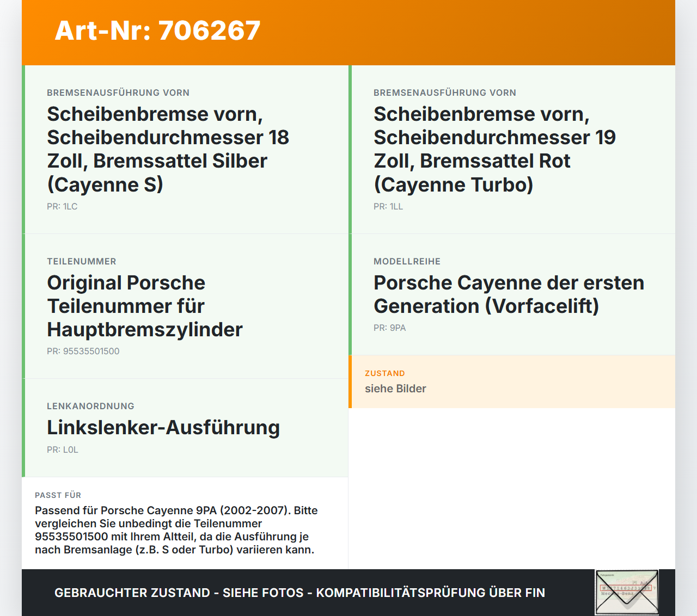Viewport: 697px width, 616px height.
Task: Click PR code 1LL
Action: tap(388, 206)
